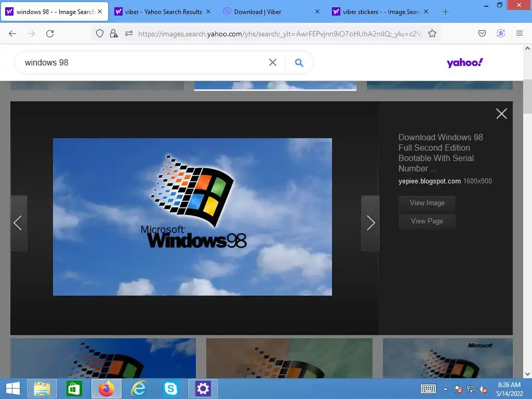Show hidden tray icons arrow
532x399 pixels.
click(x=445, y=389)
